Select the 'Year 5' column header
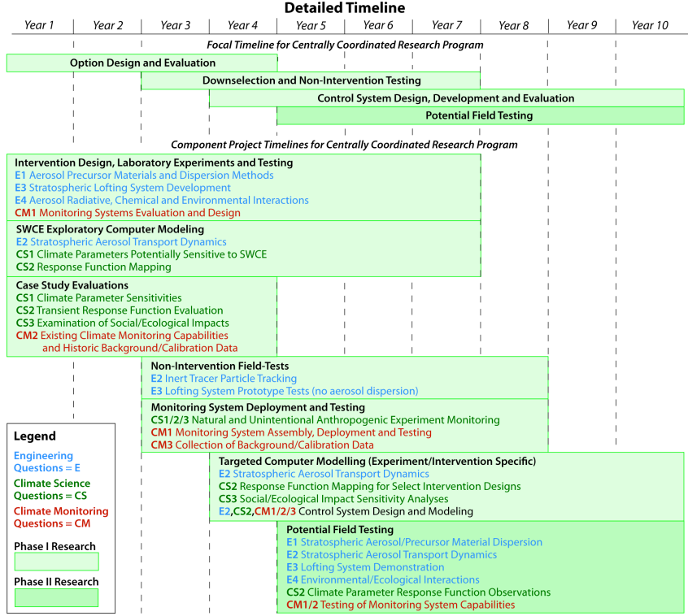 (311, 25)
